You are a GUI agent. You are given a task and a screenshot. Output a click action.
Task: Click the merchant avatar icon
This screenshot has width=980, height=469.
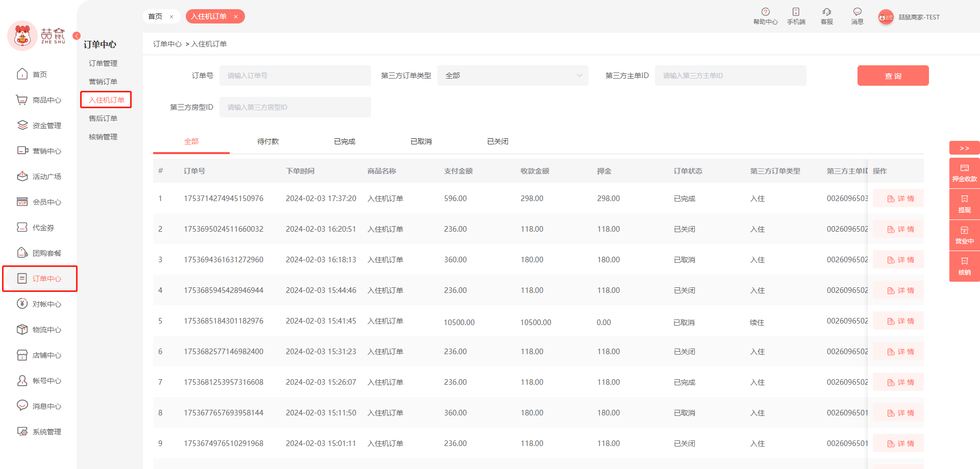click(886, 17)
